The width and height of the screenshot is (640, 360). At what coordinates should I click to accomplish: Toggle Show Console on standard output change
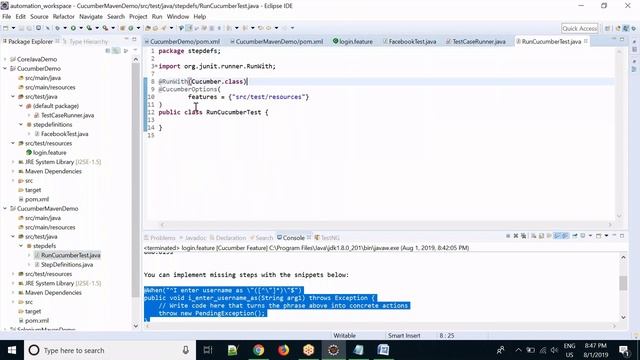557,236
